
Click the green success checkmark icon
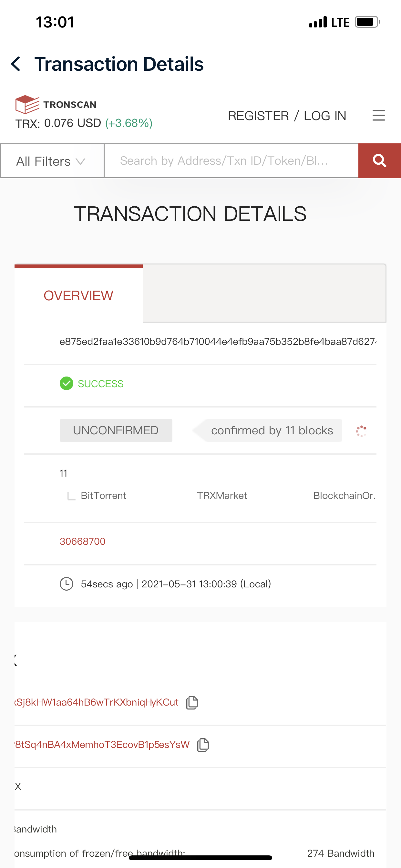pos(67,383)
